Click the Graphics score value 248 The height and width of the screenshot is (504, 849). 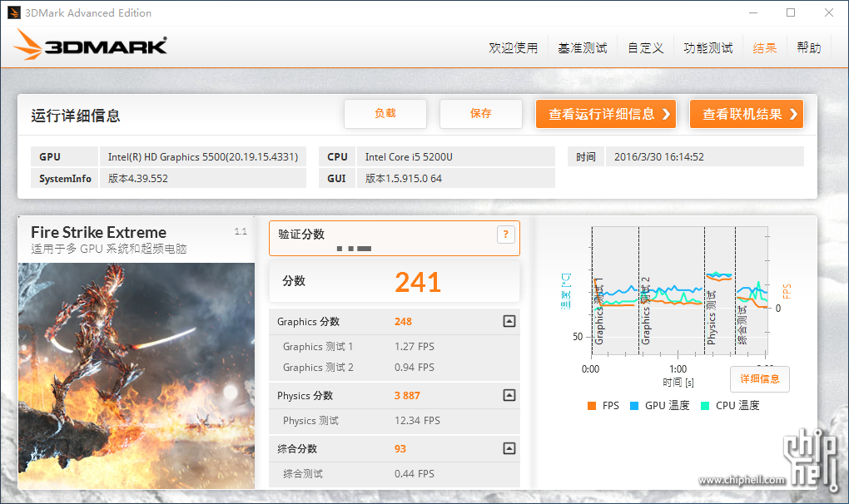pos(403,321)
